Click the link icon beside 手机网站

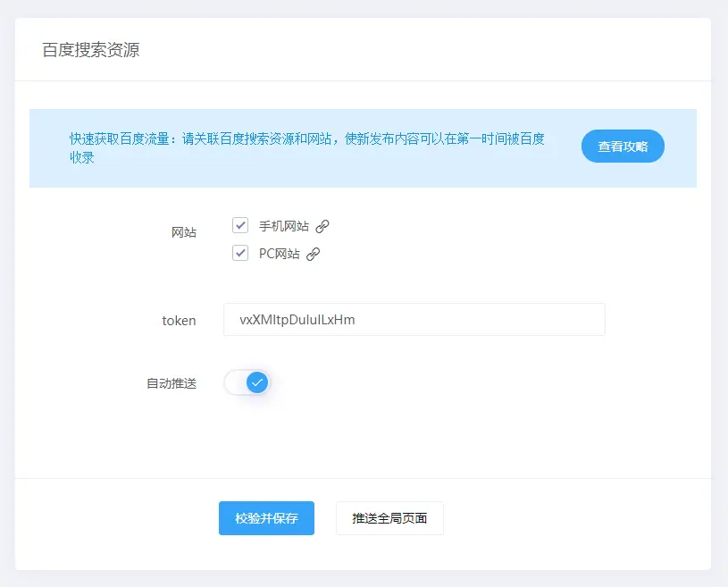tap(322, 226)
